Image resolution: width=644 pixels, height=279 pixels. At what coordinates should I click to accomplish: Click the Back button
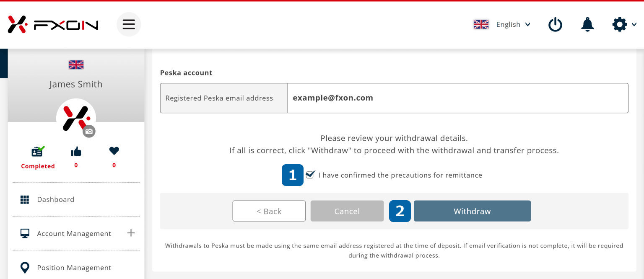pyautogui.click(x=269, y=211)
